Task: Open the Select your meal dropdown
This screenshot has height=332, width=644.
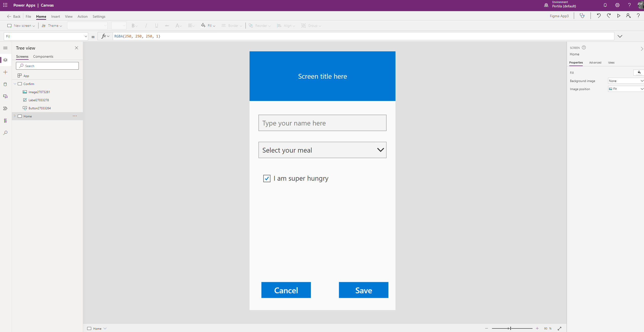Action: (322, 150)
